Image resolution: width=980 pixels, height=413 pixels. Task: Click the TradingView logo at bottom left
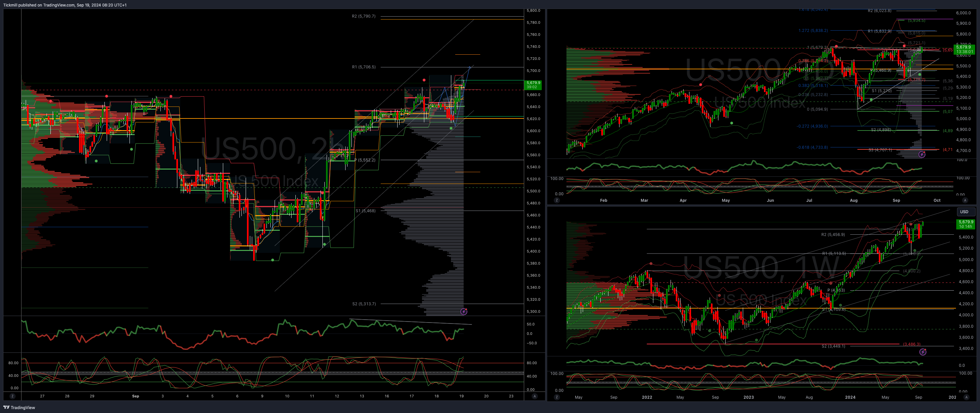pos(19,407)
